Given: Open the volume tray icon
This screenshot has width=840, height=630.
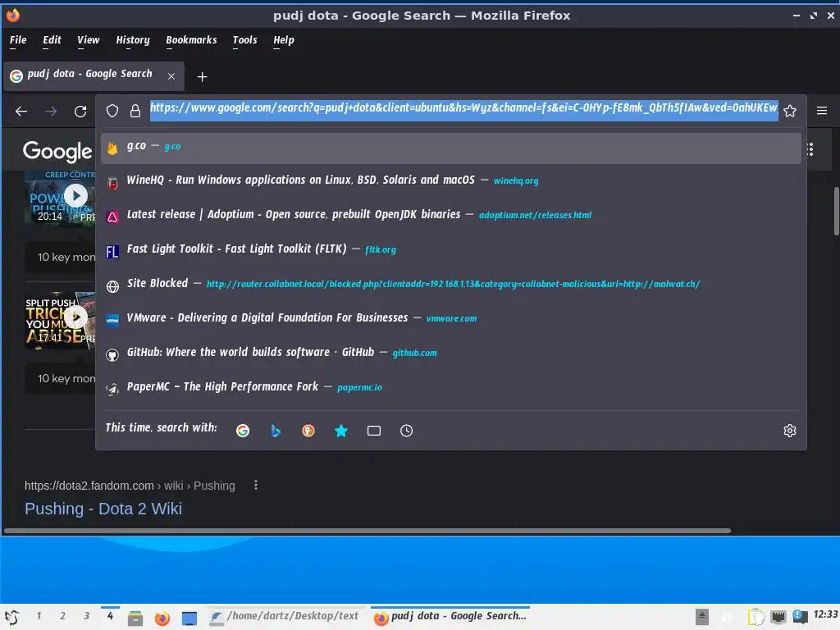Looking at the screenshot, I should [x=727, y=617].
